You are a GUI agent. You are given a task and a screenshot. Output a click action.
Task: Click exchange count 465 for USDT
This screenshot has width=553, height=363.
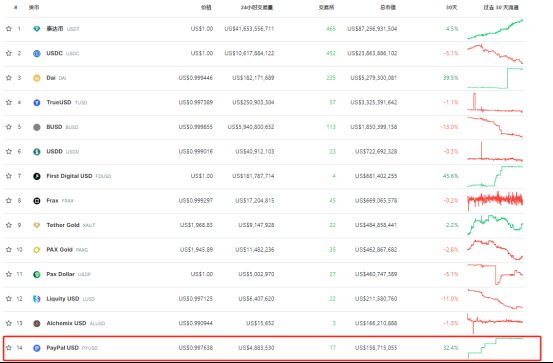click(331, 29)
